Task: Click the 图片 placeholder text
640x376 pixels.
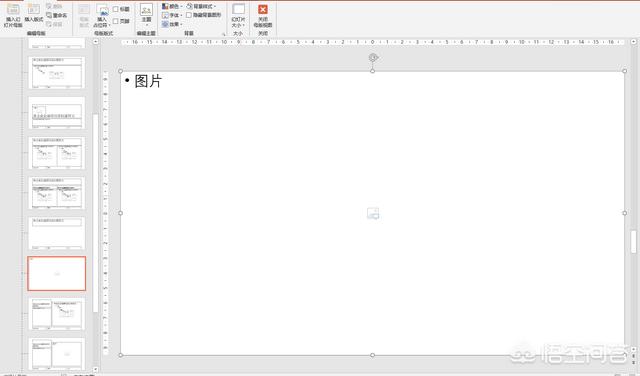Action: tap(148, 81)
